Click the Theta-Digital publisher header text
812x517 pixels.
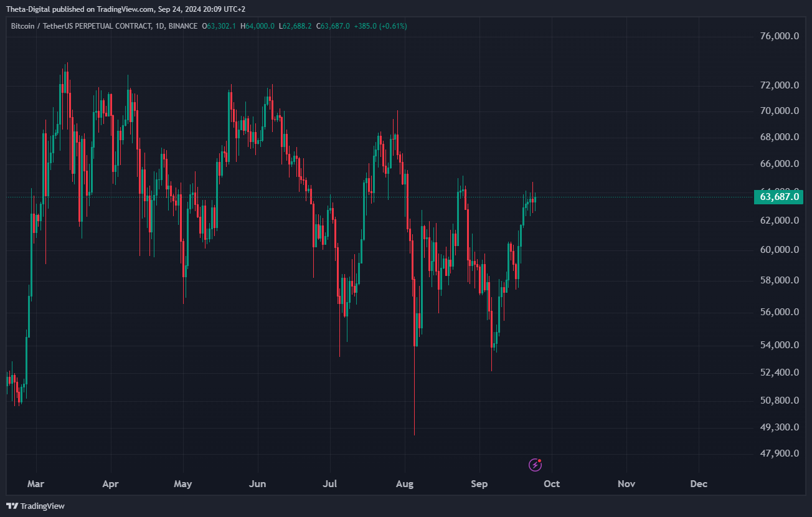click(127, 9)
